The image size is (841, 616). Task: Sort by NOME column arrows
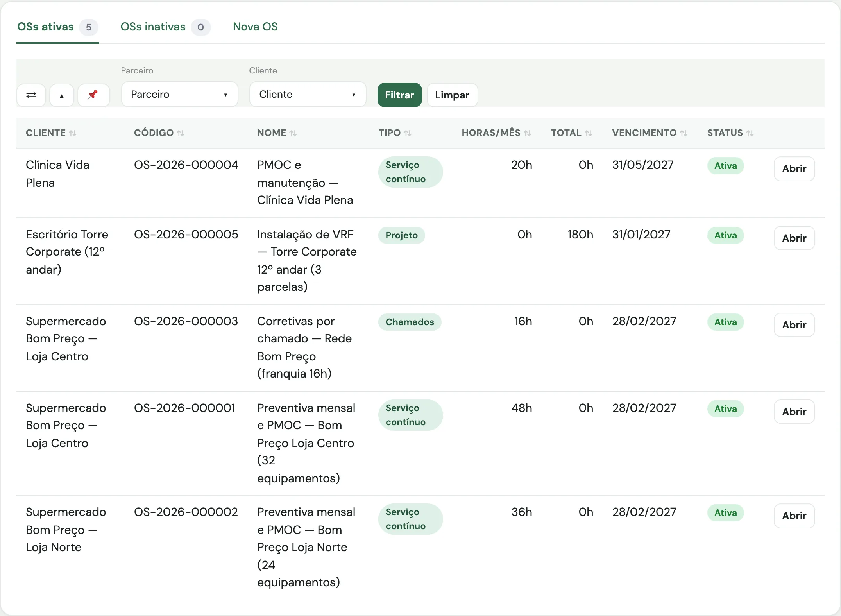pos(293,133)
